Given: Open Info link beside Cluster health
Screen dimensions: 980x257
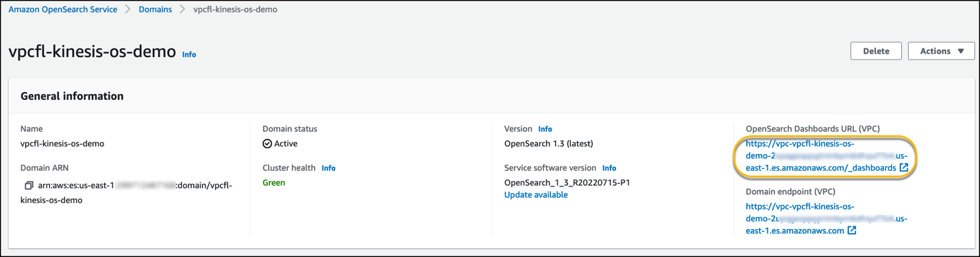Looking at the screenshot, I should pyautogui.click(x=328, y=168).
